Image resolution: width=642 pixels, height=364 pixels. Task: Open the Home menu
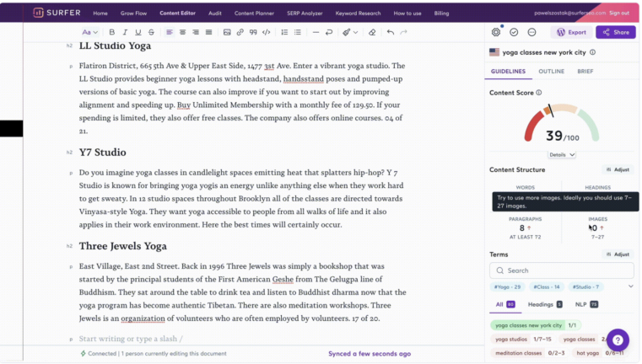pos(100,13)
